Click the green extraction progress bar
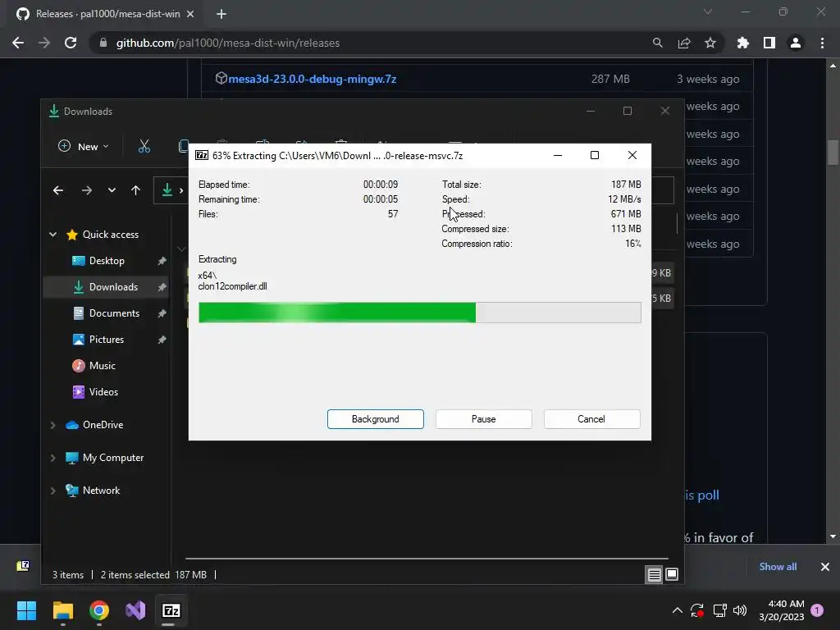This screenshot has width=840, height=630. coord(419,313)
